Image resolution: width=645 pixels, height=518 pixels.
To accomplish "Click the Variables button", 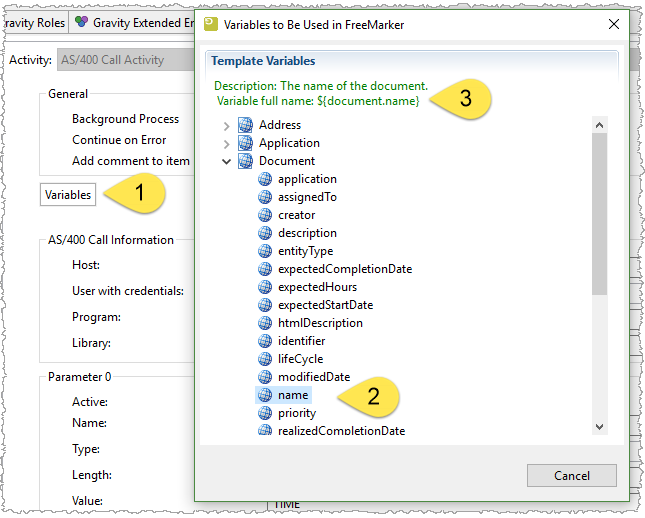I will pyautogui.click(x=68, y=195).
